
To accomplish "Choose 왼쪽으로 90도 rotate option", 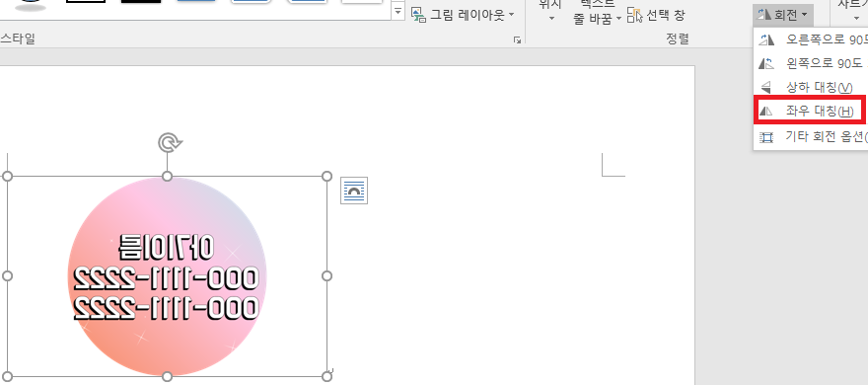I will 811,64.
